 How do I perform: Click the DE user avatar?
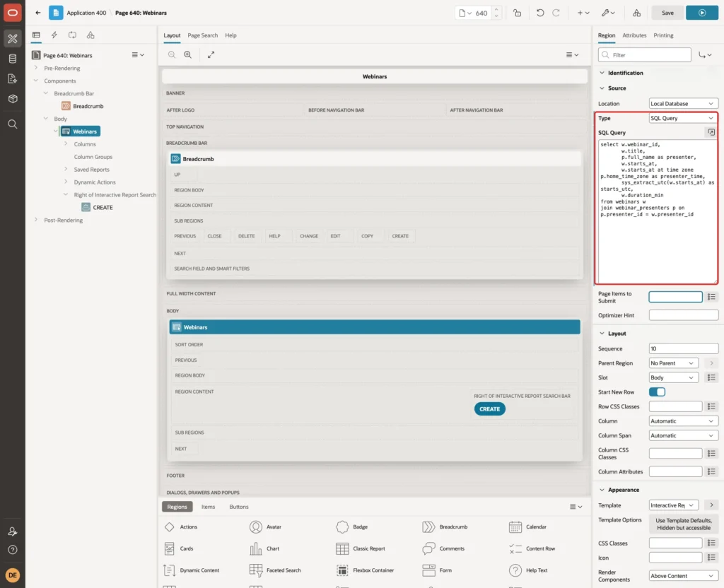[x=13, y=575]
